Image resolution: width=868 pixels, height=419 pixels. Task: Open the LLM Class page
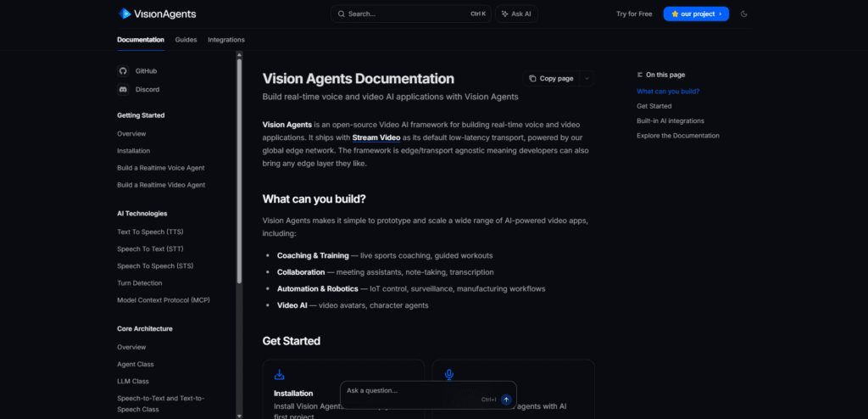pos(133,382)
